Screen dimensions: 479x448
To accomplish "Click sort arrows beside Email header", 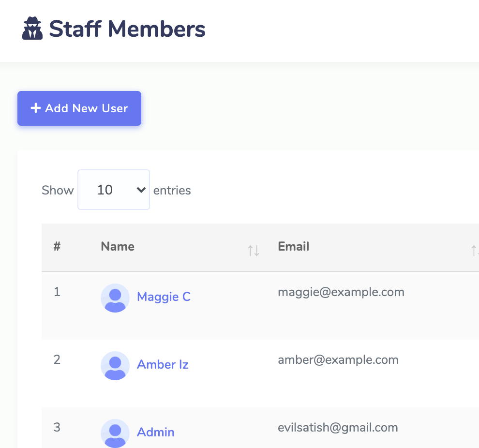I will tap(475, 251).
